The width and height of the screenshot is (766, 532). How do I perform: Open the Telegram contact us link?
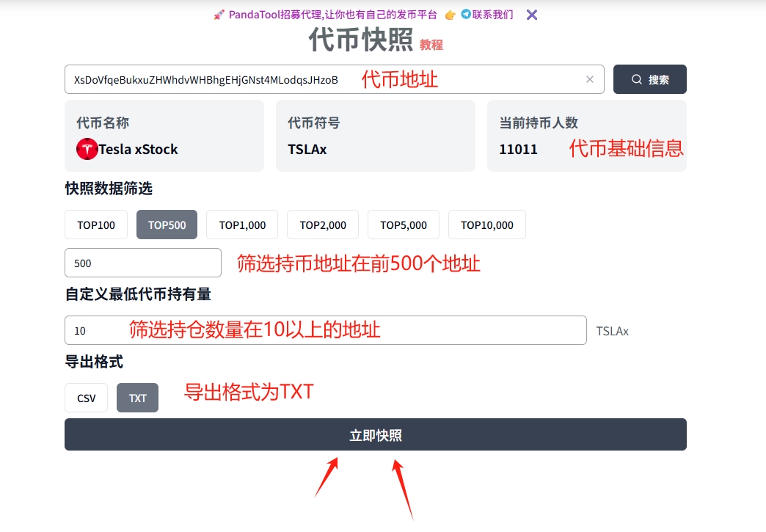[x=487, y=15]
